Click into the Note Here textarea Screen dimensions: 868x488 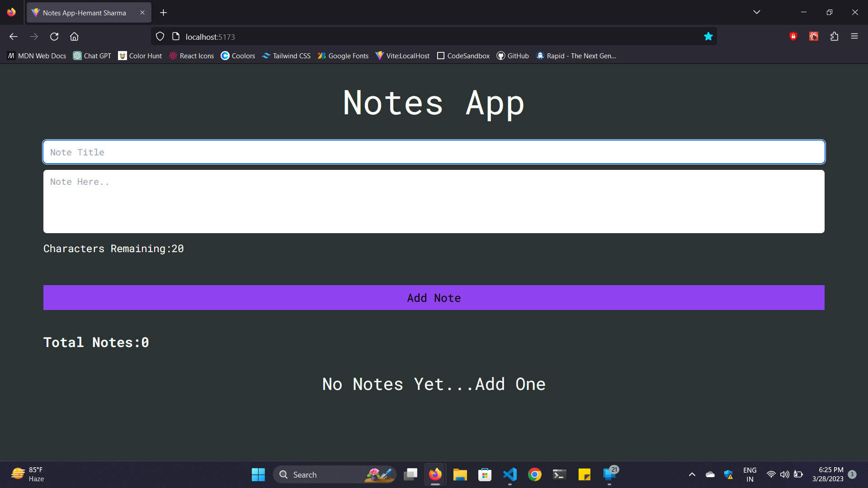[x=434, y=202]
